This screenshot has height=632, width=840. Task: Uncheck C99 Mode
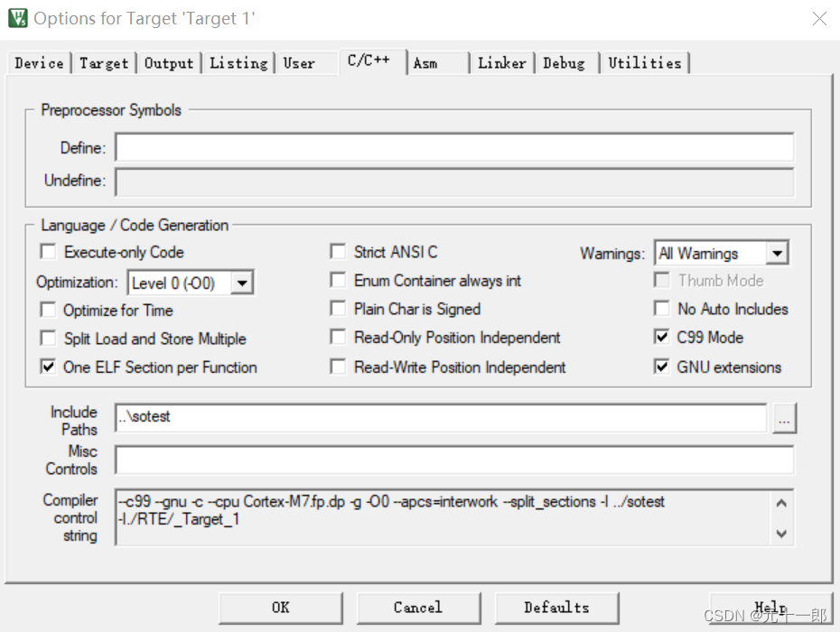tap(662, 337)
